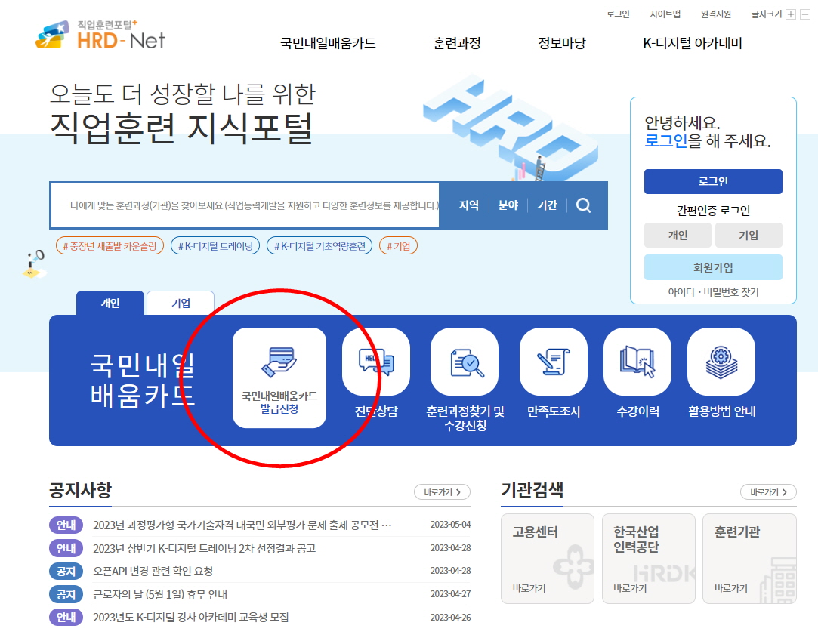The height and width of the screenshot is (644, 818).
Task: Open 훈련과정찾기 및 수강신청 icon
Action: pos(465,362)
